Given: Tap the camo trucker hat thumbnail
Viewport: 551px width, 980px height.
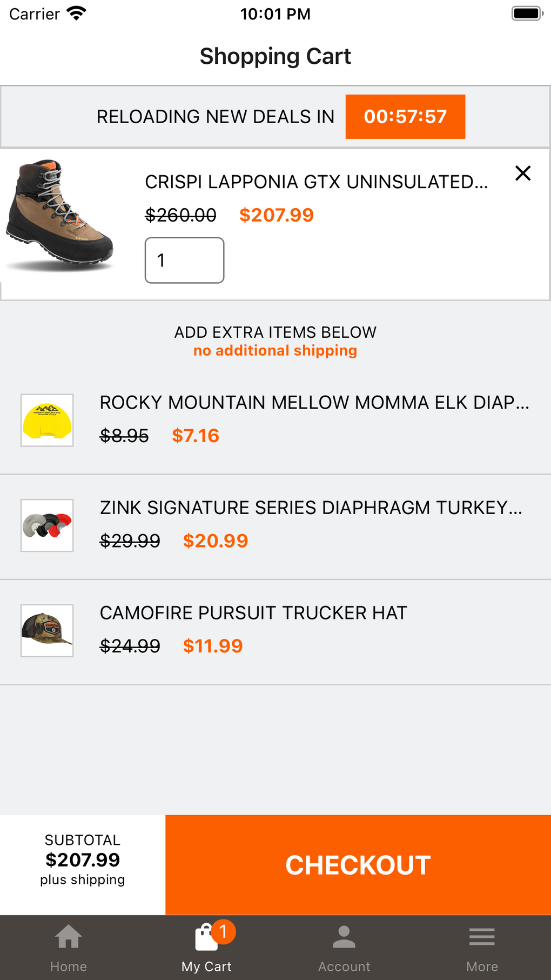Looking at the screenshot, I should [x=47, y=631].
